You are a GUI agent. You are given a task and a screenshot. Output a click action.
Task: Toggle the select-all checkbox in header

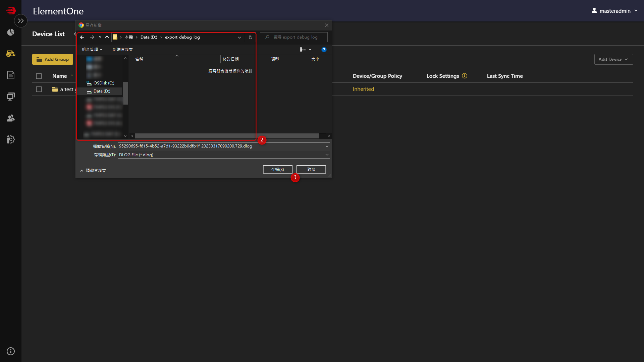39,76
